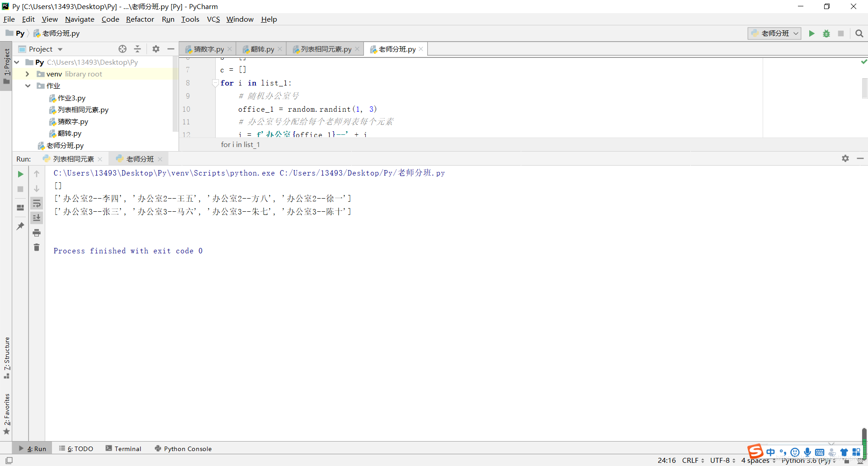Hide the Project panel with minus icon
This screenshot has height=466, width=868.
(171, 49)
